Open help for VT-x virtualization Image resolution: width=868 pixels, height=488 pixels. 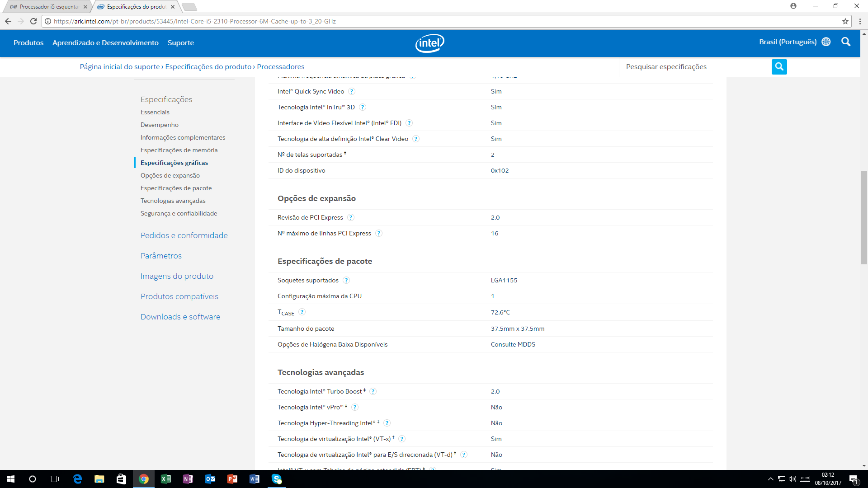pyautogui.click(x=402, y=439)
